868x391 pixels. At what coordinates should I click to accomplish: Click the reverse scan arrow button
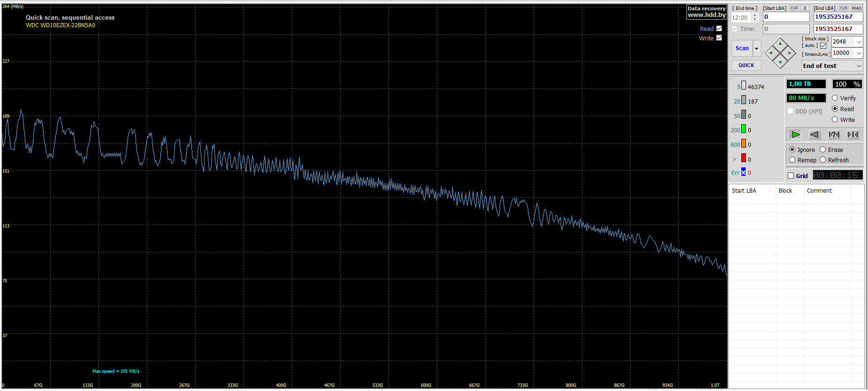coord(815,135)
